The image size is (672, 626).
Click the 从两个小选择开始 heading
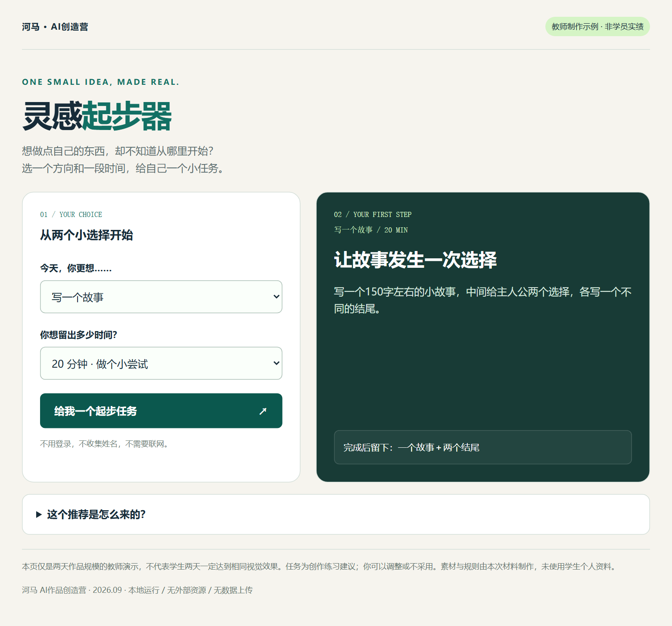pyautogui.click(x=87, y=235)
